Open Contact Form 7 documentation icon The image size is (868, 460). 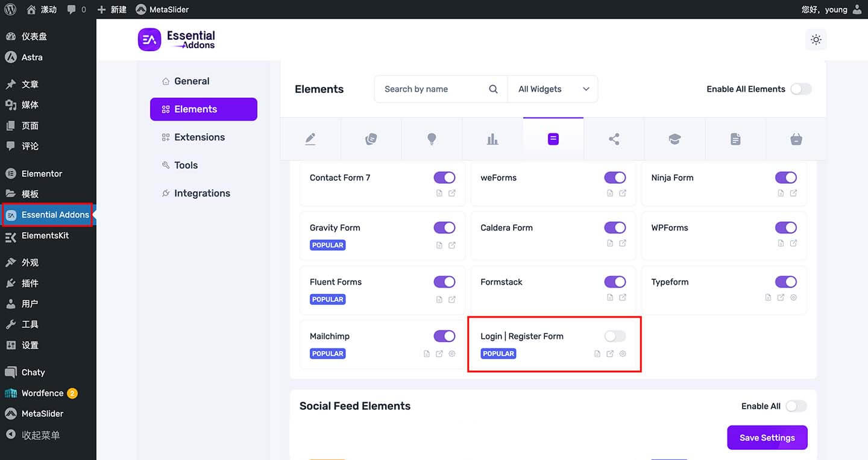(439, 193)
